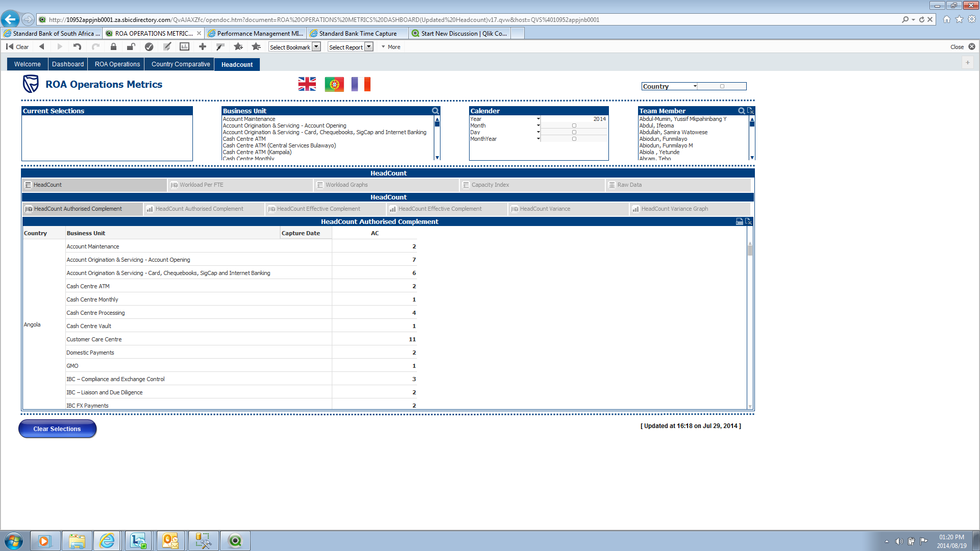Click the Clear toolbar button
The height and width of the screenshot is (551, 980).
pyautogui.click(x=17, y=47)
